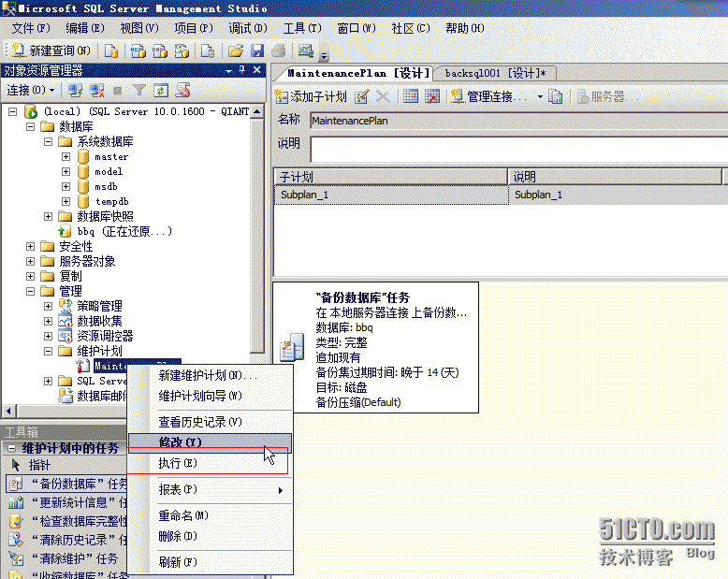Viewport: 728px width, 579px height.
Task: Click the Stop icon in Object Explorer toolbar
Action: click(118, 91)
